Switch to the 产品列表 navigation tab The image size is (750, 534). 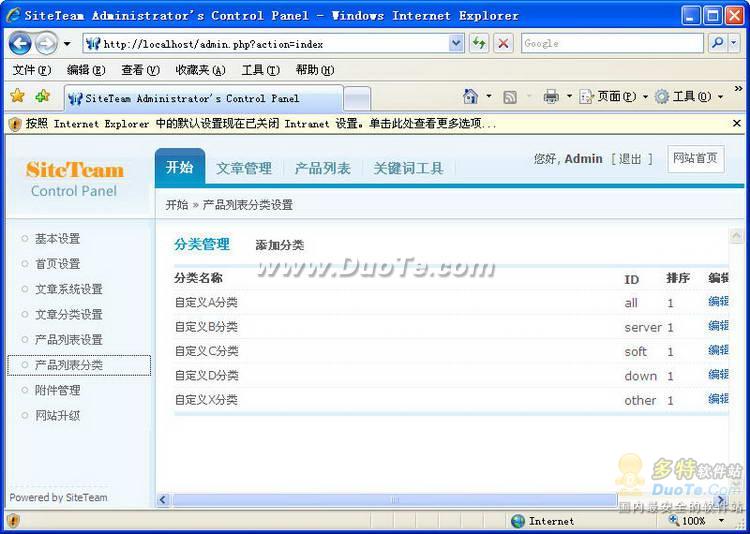coord(322,168)
